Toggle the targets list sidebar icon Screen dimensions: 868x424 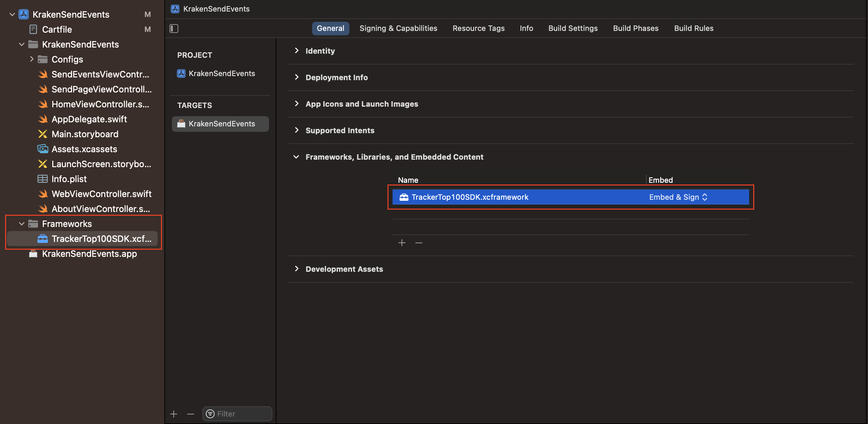coord(174,29)
